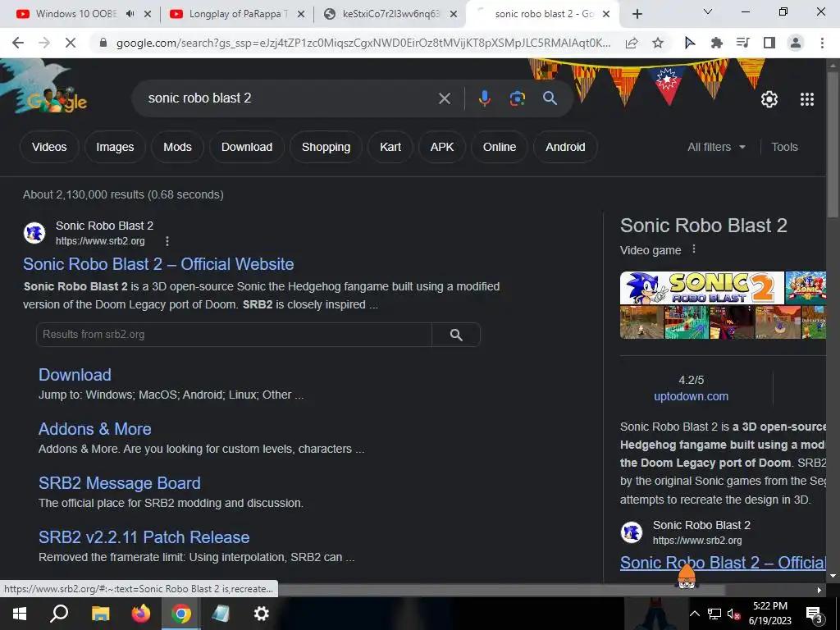The height and width of the screenshot is (630, 840).
Task: Open a new browser tab
Action: click(637, 15)
